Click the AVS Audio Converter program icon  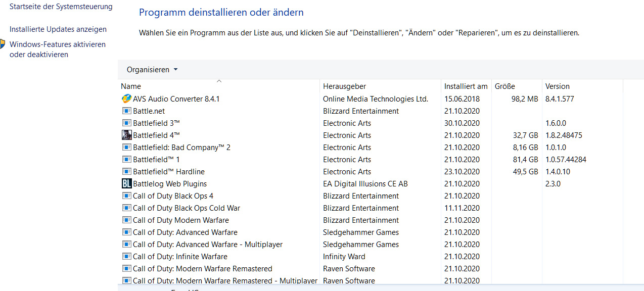[x=126, y=99]
